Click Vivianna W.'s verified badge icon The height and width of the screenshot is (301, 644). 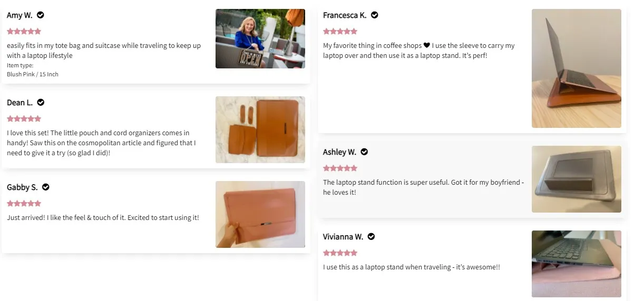[371, 237]
